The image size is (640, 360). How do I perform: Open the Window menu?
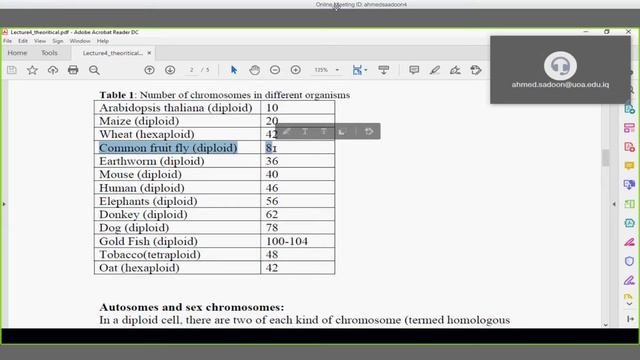pos(80,41)
